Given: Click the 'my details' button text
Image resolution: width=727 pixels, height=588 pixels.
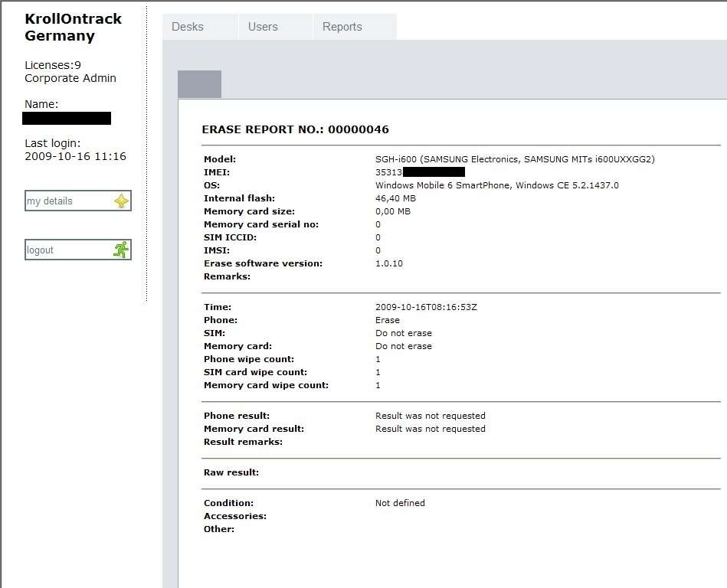Looking at the screenshot, I should tap(50, 201).
